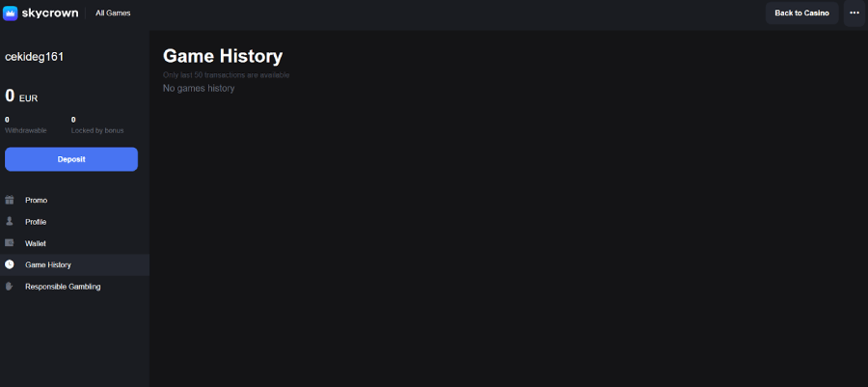Image resolution: width=868 pixels, height=387 pixels.
Task: Open the Responsible Gambling page label
Action: [x=63, y=287]
